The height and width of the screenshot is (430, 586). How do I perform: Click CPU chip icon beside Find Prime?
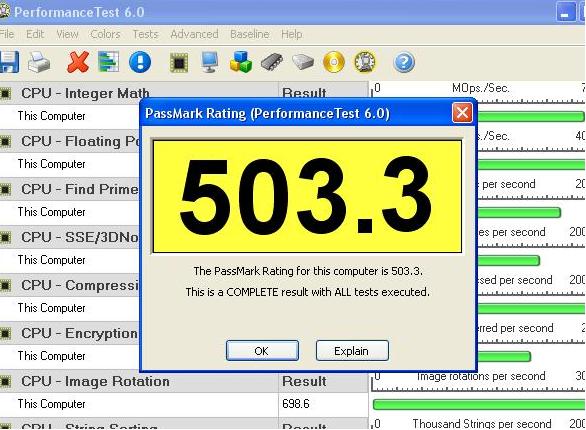click(x=5, y=189)
